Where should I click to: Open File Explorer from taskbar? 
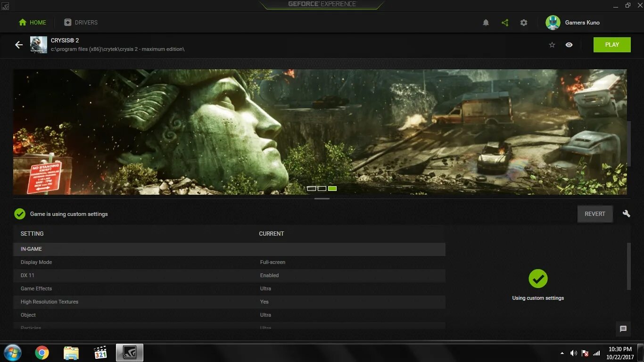pyautogui.click(x=71, y=353)
